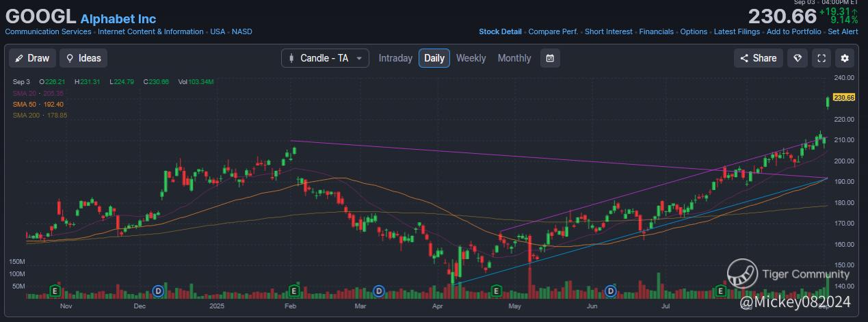Click the GOOGL ticker heading
Screen dimensions: 868x322
coord(40,16)
